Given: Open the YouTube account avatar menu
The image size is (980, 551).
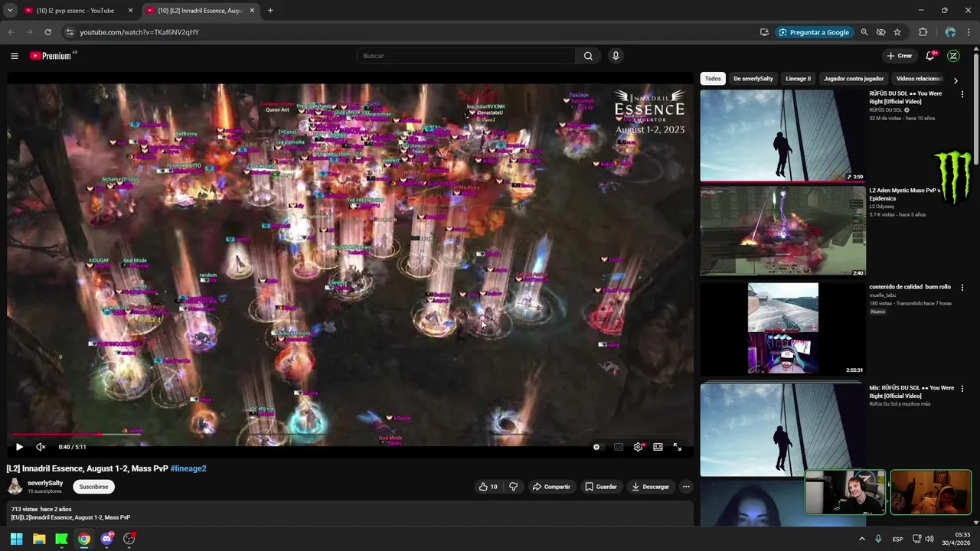Looking at the screenshot, I should [x=953, y=56].
